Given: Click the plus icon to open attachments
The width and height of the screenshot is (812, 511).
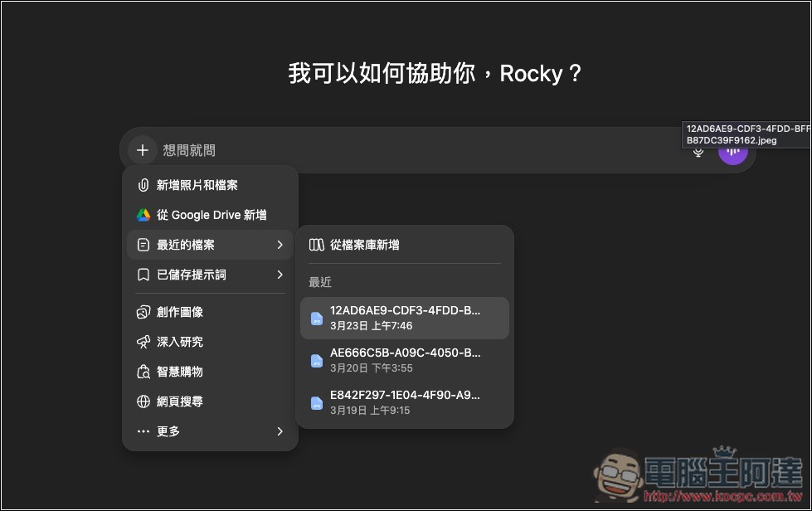Looking at the screenshot, I should coord(142,150).
